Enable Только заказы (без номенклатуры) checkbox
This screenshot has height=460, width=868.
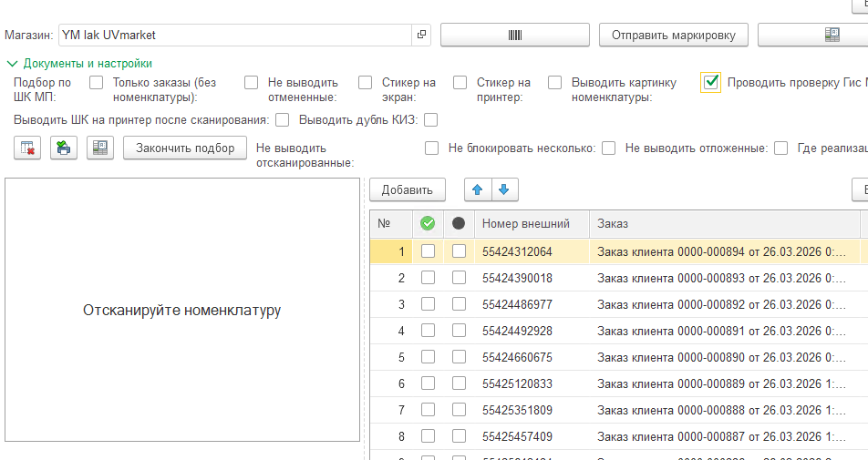click(x=252, y=82)
